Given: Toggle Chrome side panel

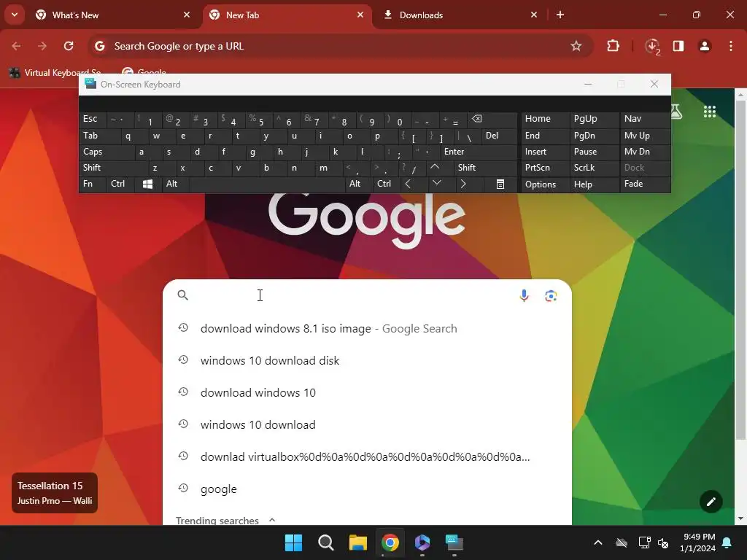Looking at the screenshot, I should pyautogui.click(x=678, y=46).
